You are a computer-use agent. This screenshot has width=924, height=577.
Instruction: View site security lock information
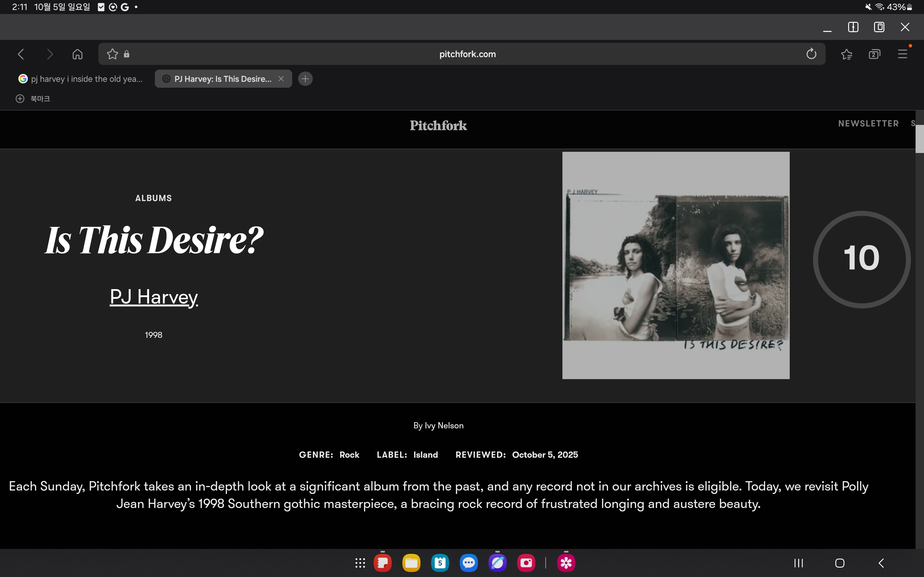point(127,54)
